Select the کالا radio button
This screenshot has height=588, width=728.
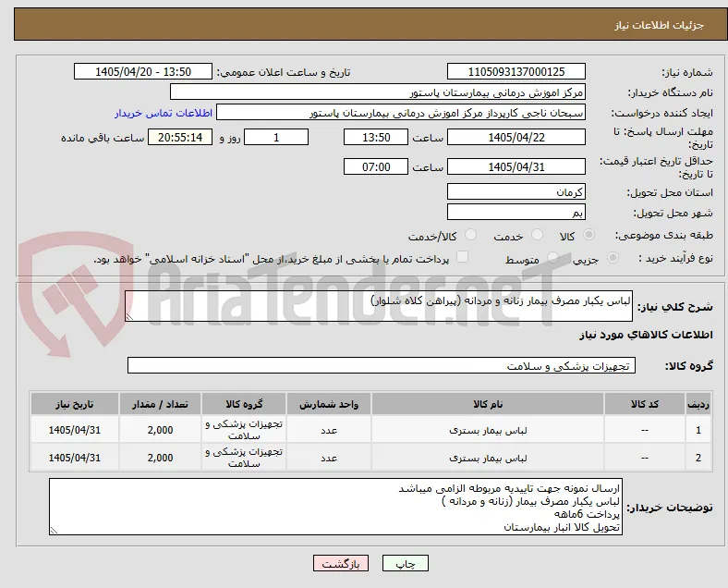[x=588, y=235]
